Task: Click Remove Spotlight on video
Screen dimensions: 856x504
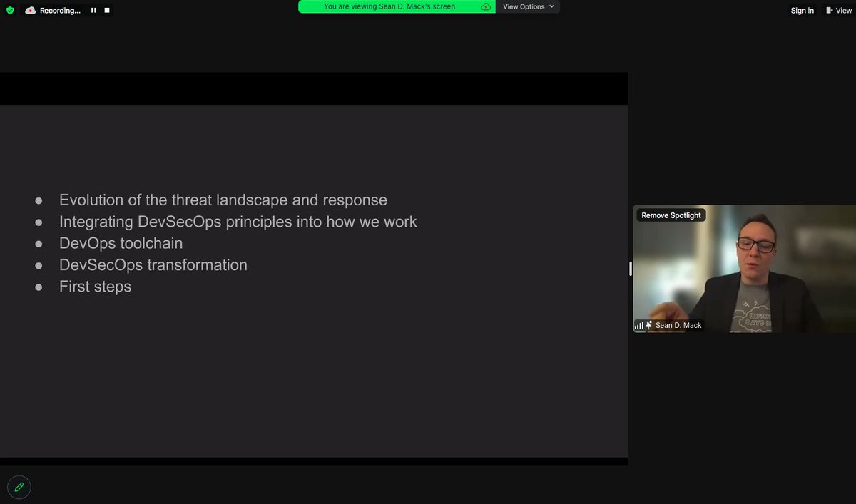Action: (x=671, y=215)
